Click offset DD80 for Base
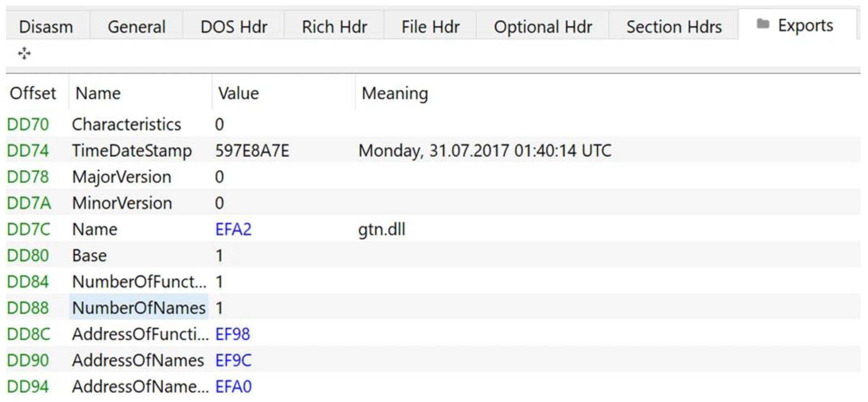This screenshot has width=868, height=402. tap(28, 256)
